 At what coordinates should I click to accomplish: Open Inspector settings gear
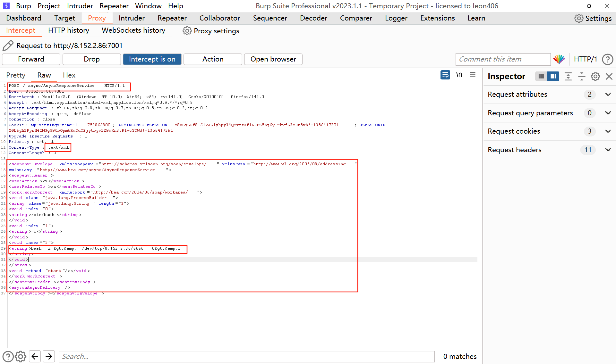595,76
